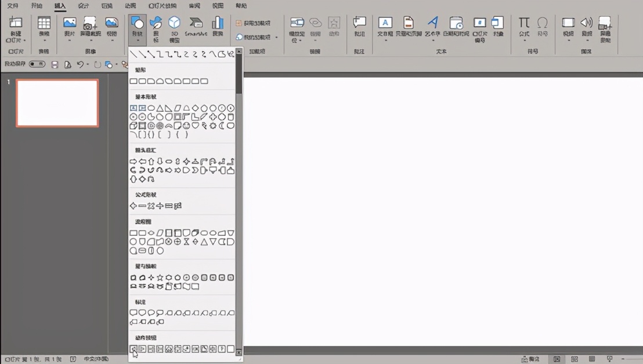Image resolution: width=643 pixels, height=364 pixels.
Task: Expand the Equation pi dropdown arrow
Action: click(x=524, y=41)
